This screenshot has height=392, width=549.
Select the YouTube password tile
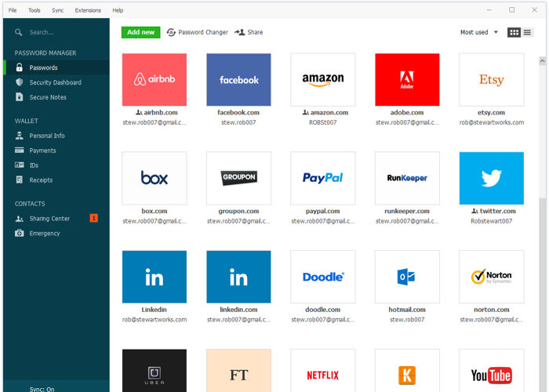[492, 371]
